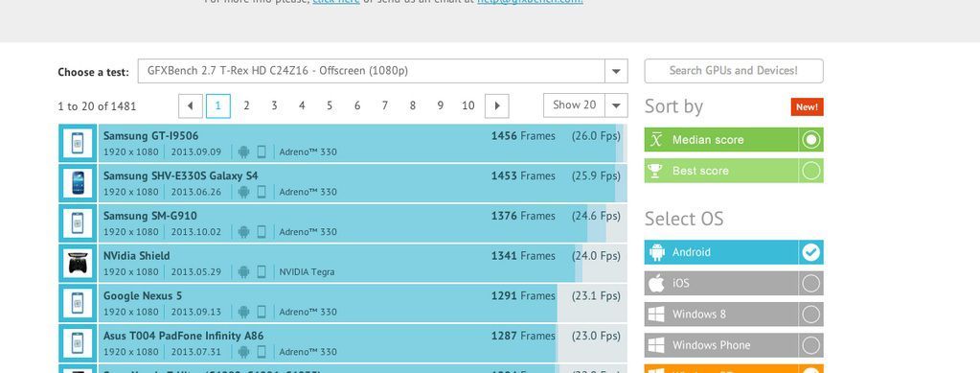Image resolution: width=980 pixels, height=373 pixels.
Task: Go to page 6 of results
Action: tap(357, 105)
